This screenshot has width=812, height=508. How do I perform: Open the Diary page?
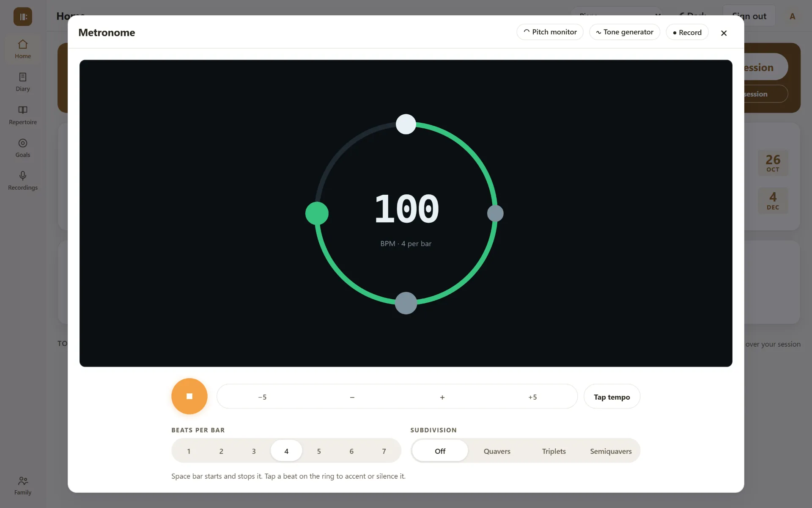pyautogui.click(x=23, y=82)
